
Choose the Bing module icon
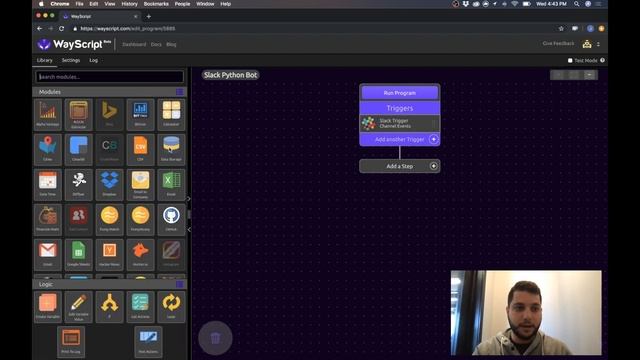109,114
